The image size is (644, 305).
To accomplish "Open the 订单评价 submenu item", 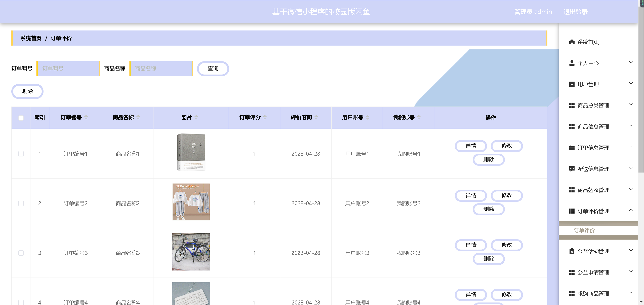I will tap(584, 230).
